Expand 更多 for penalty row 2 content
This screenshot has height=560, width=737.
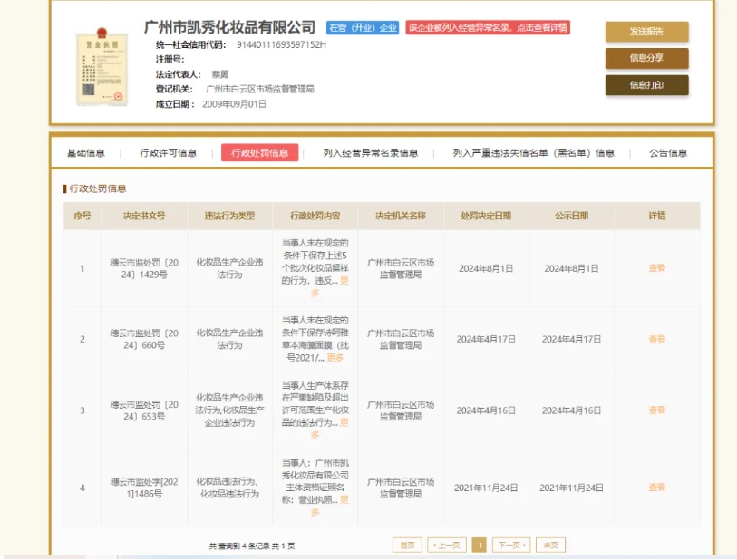[x=335, y=358]
